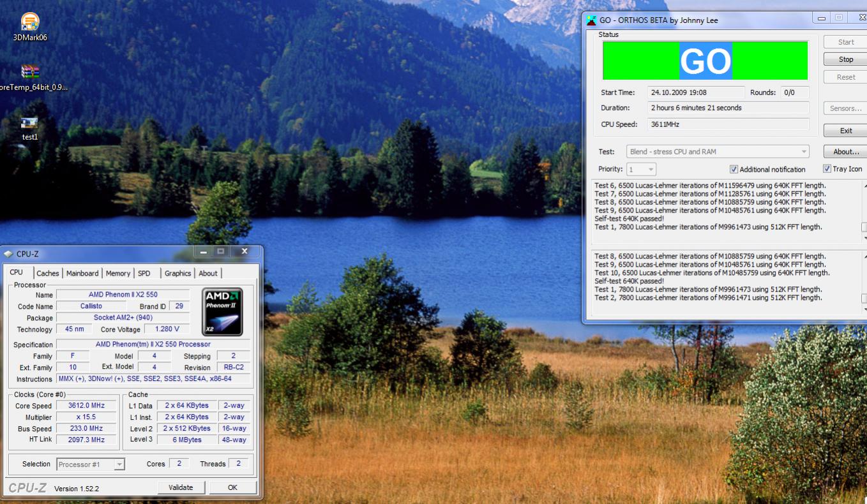The width and height of the screenshot is (867, 504).
Task: Click the Rounds 0/0 field
Action: click(795, 93)
